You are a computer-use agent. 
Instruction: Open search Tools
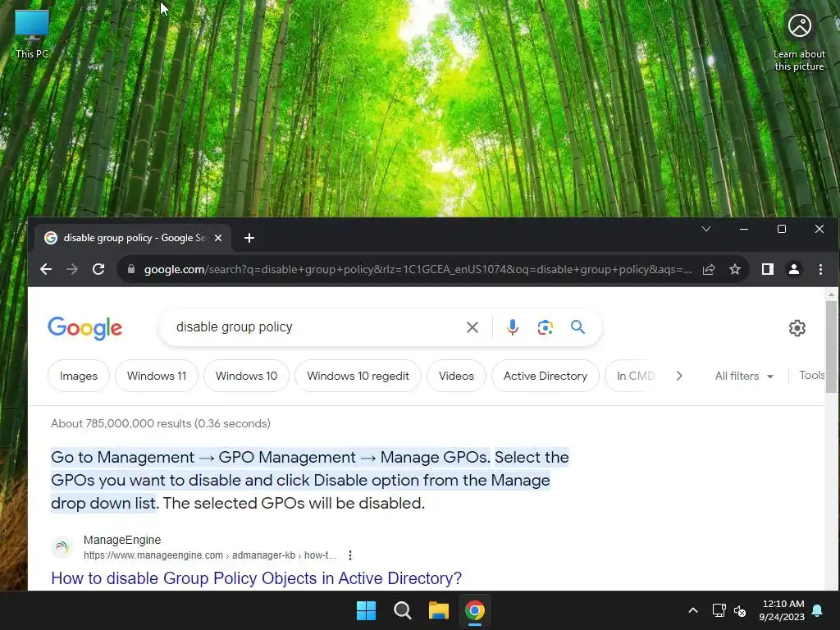pyautogui.click(x=811, y=376)
